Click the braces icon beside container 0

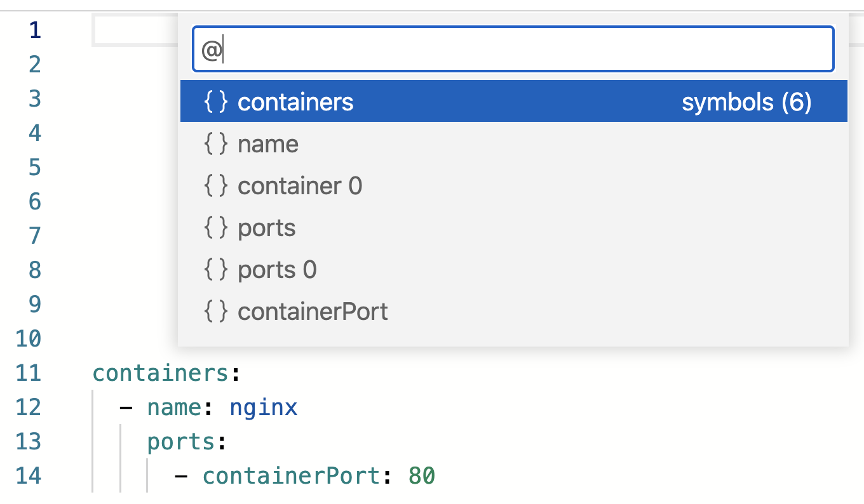tap(215, 186)
